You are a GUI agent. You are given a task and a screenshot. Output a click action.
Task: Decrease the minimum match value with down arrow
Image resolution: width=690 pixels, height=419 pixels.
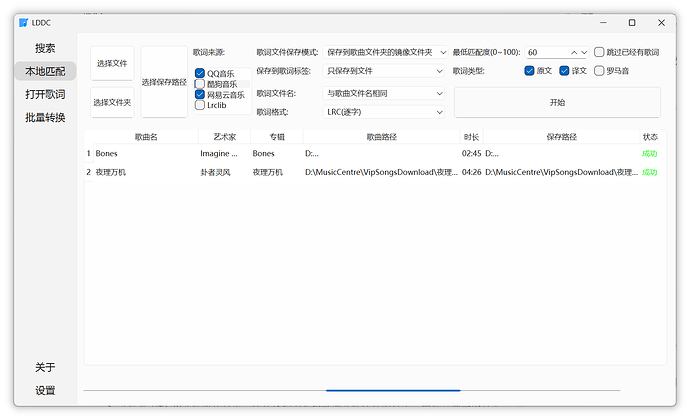(x=584, y=52)
